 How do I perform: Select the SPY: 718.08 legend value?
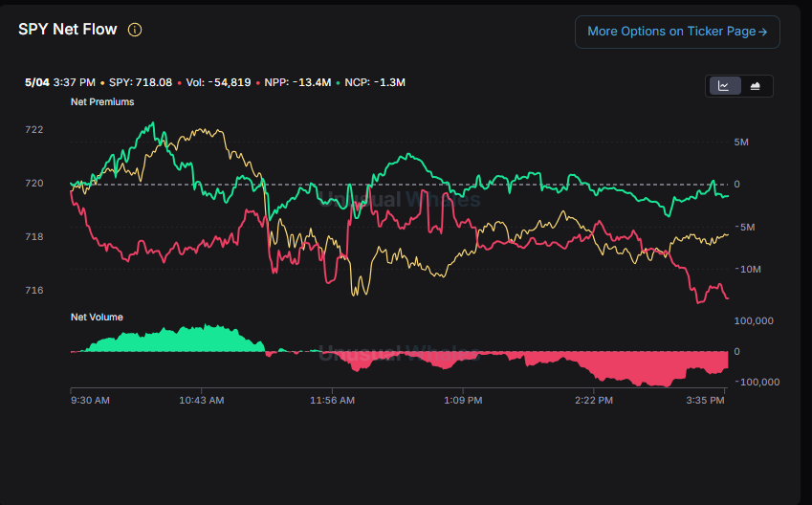pyautogui.click(x=141, y=82)
